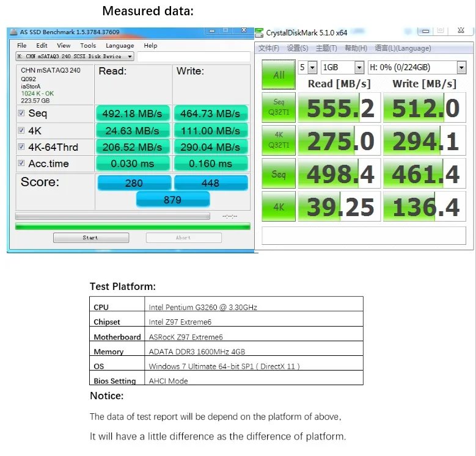Click the AHCI Mode table cell
Viewport: 476px width, 456px height.
tap(254, 378)
